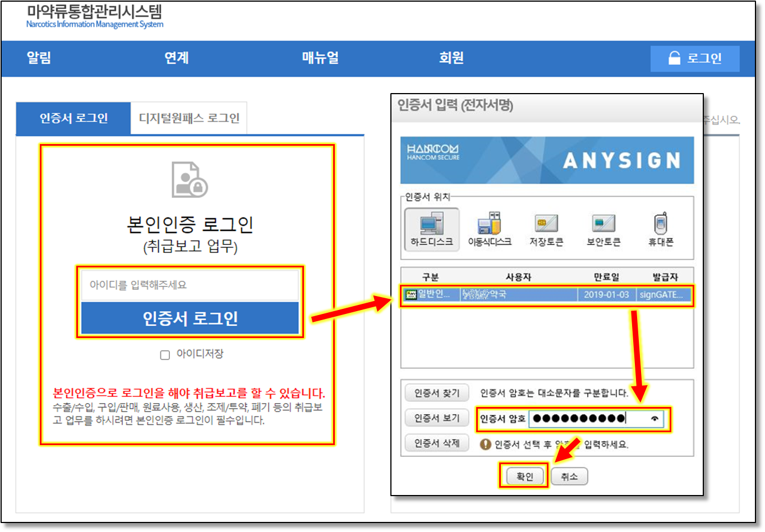Toggle password visibility eye in 인증서 암호
This screenshot has width=765, height=532.
pyautogui.click(x=654, y=419)
